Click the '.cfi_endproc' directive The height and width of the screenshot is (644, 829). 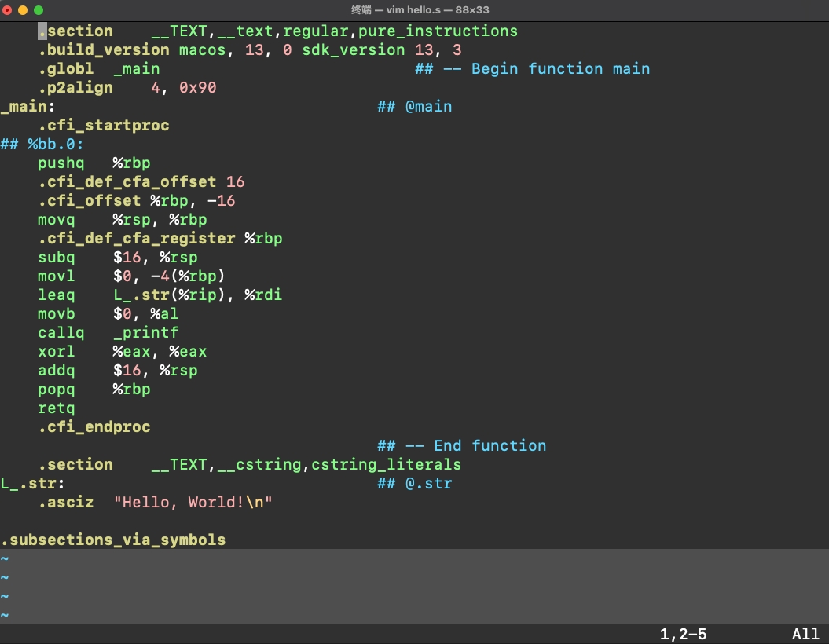94,426
